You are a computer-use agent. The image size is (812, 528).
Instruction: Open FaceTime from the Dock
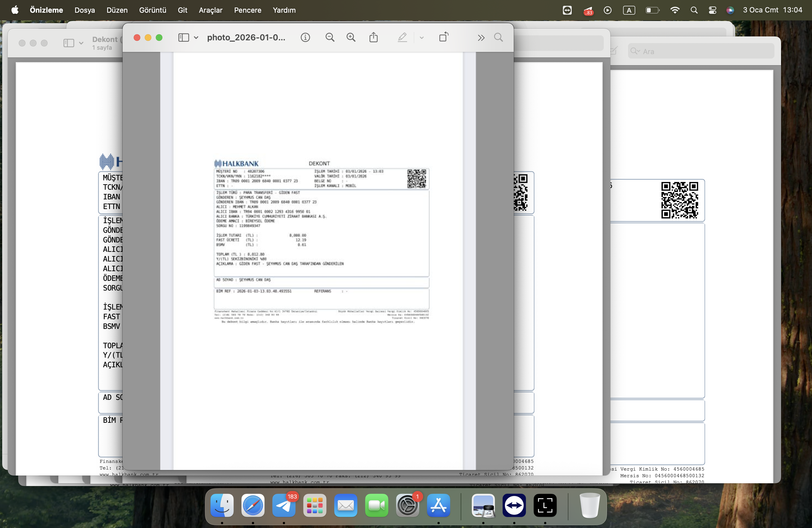click(377, 505)
